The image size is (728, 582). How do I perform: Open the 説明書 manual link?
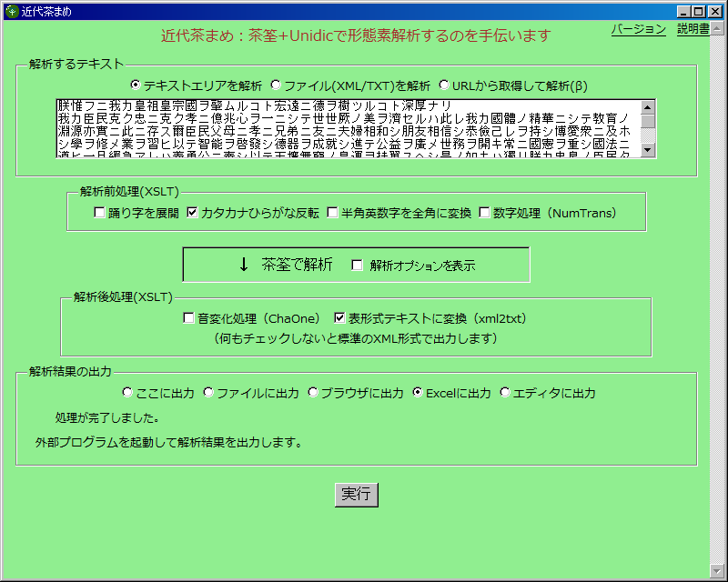pyautogui.click(x=693, y=29)
